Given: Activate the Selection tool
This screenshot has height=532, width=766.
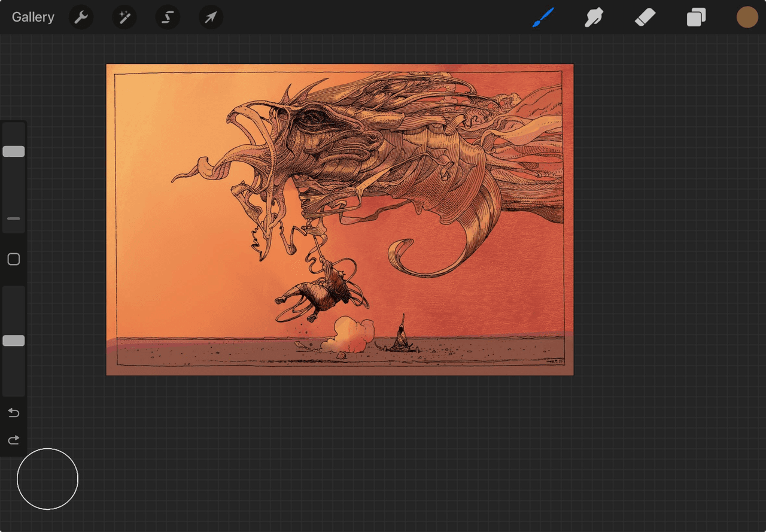Looking at the screenshot, I should pyautogui.click(x=168, y=17).
